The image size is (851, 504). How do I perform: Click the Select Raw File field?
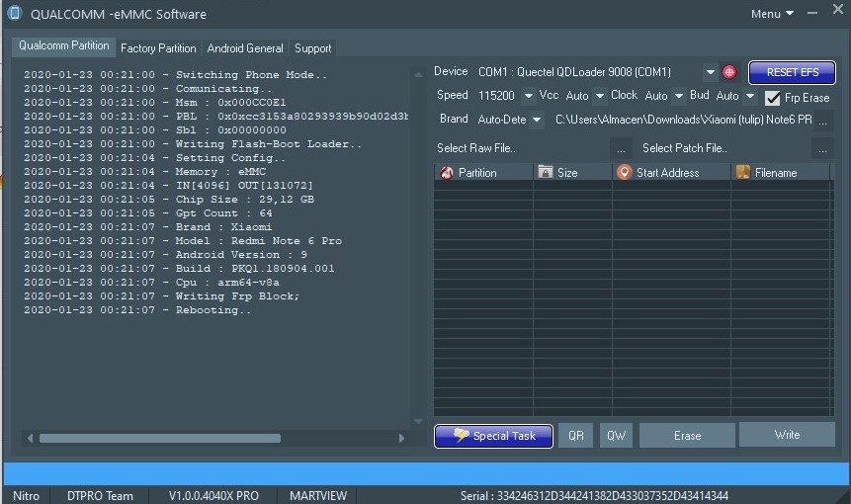[523, 148]
